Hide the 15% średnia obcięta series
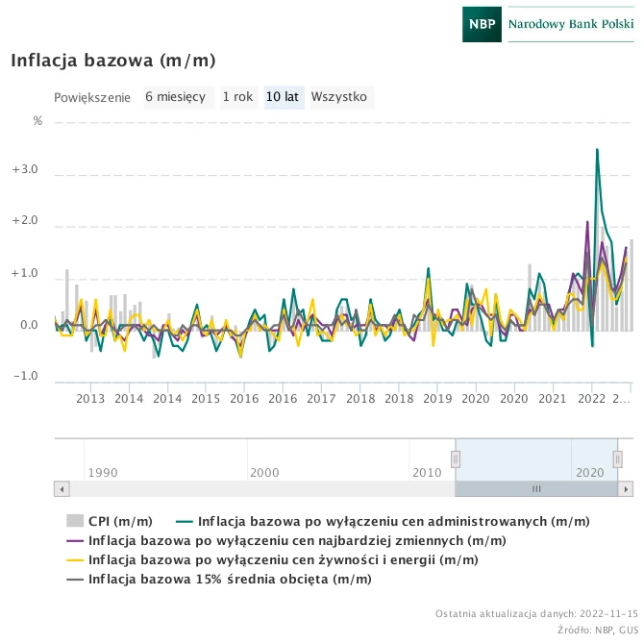 pos(229,579)
